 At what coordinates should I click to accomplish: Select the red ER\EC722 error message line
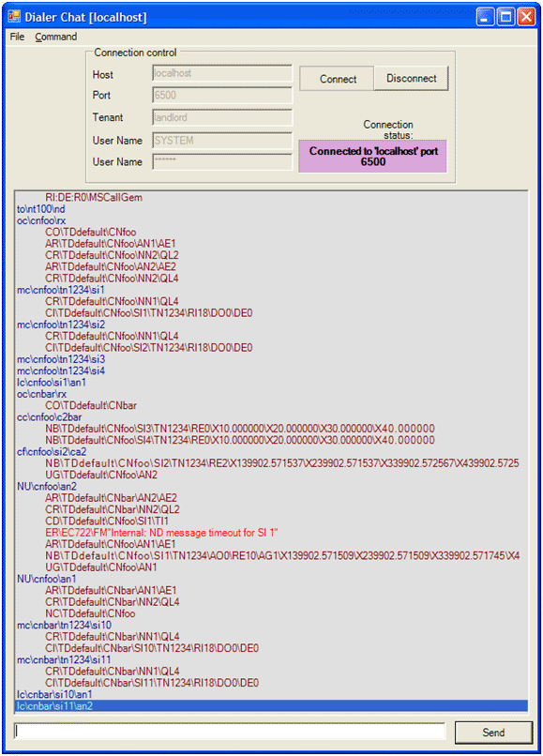click(x=161, y=533)
